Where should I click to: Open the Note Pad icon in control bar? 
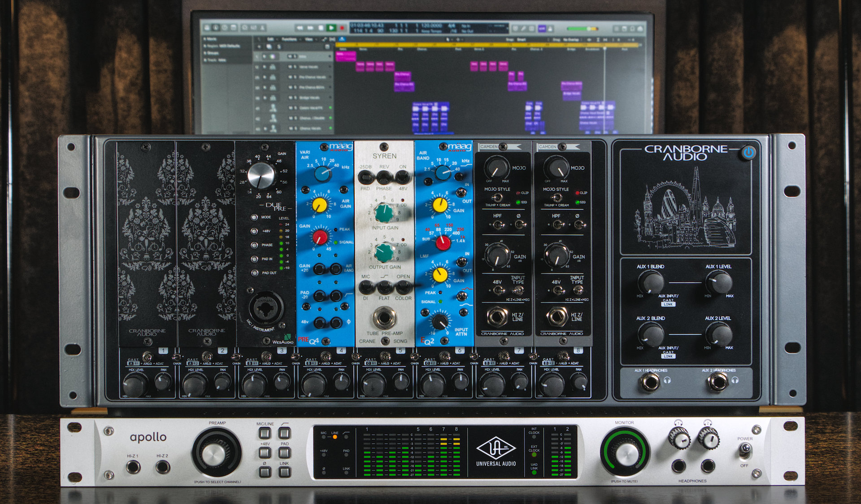624,29
